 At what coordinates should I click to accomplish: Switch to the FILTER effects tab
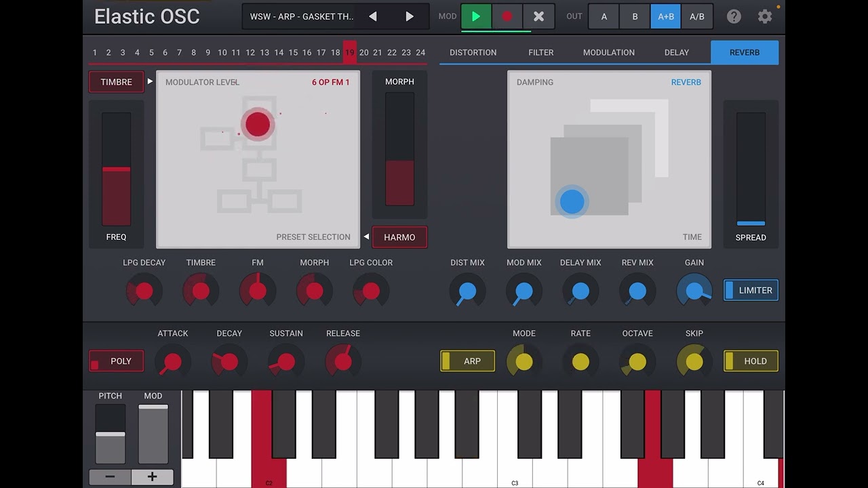541,52
